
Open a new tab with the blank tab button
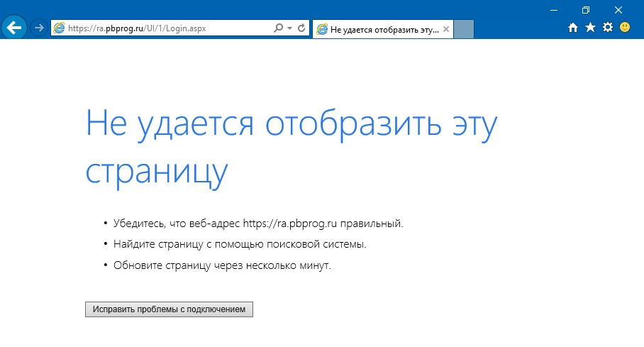(x=463, y=29)
